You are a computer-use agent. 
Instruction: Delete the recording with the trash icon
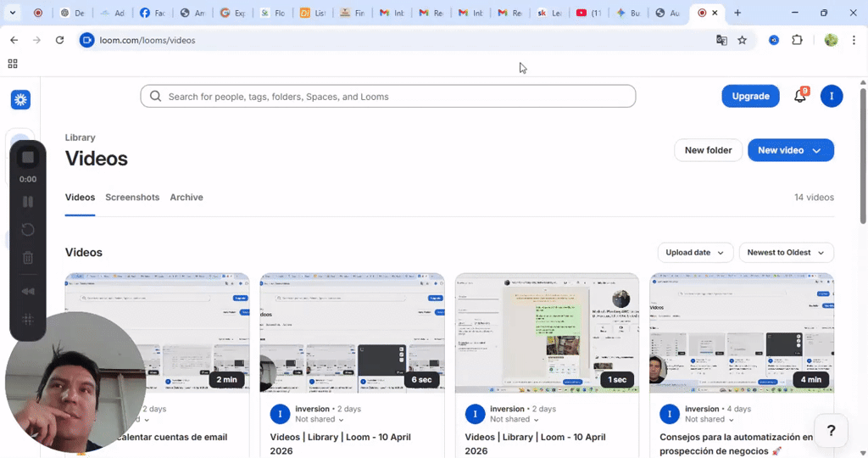coord(28,258)
